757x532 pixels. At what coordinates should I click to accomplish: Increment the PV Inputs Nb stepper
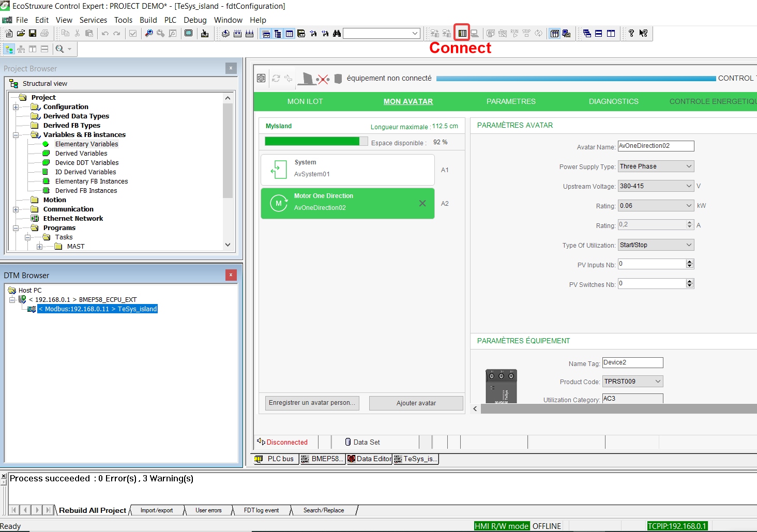(x=690, y=262)
